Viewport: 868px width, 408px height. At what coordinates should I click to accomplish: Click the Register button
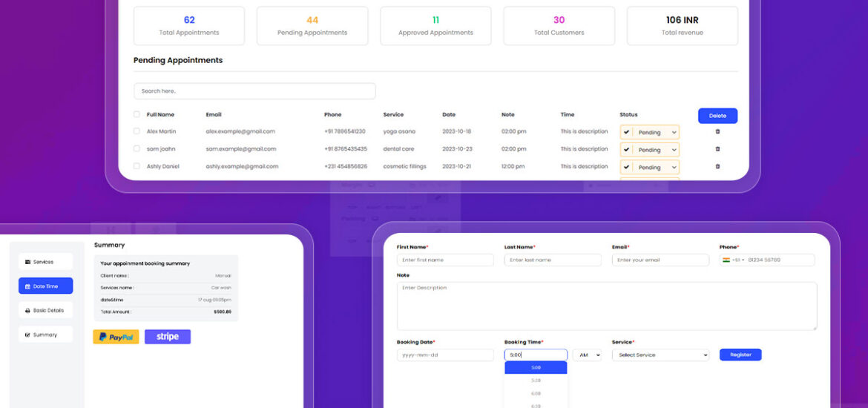(x=740, y=355)
